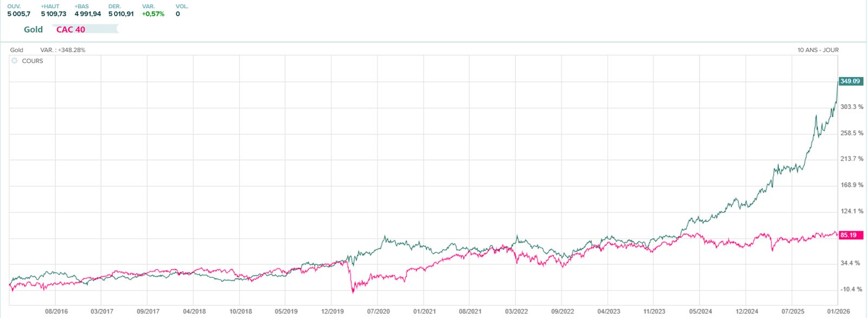Click the pink 85.19 CAC 40 value tag

(848, 235)
